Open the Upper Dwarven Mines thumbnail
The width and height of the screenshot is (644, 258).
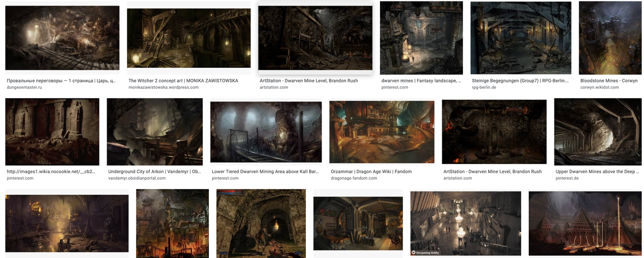pyautogui.click(x=599, y=132)
